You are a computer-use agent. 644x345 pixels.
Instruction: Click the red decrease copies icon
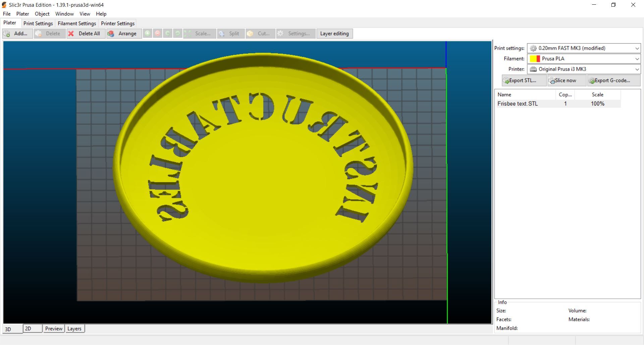pos(158,33)
